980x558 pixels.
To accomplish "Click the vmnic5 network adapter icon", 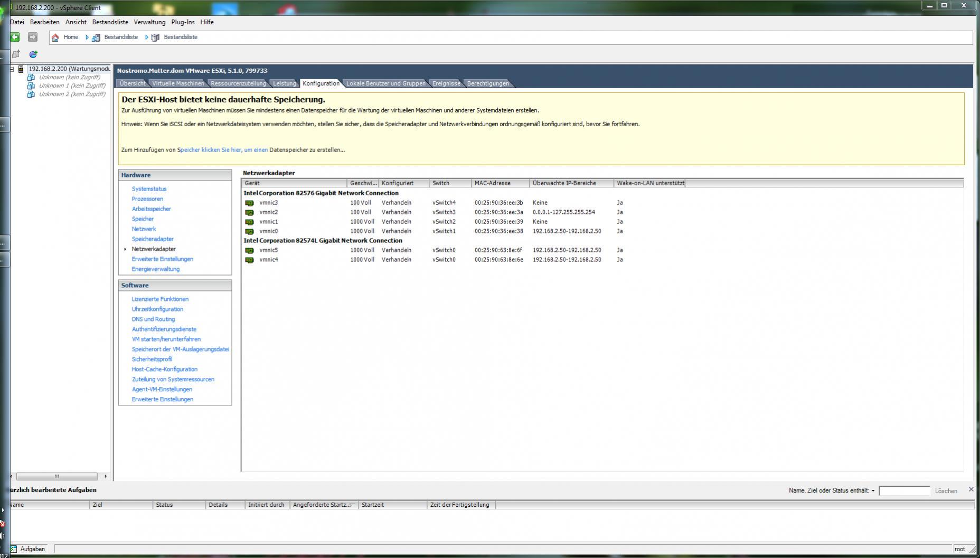I will (249, 250).
